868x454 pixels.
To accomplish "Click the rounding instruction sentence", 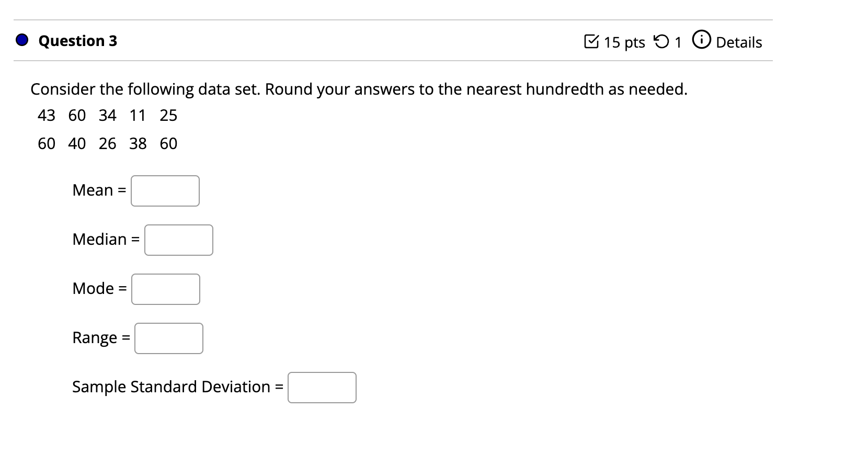I will [x=359, y=89].
